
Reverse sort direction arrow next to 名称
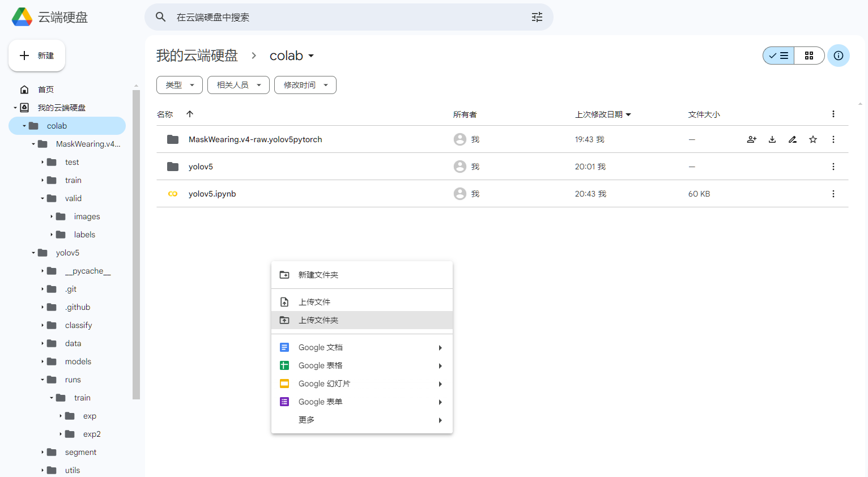coord(190,114)
